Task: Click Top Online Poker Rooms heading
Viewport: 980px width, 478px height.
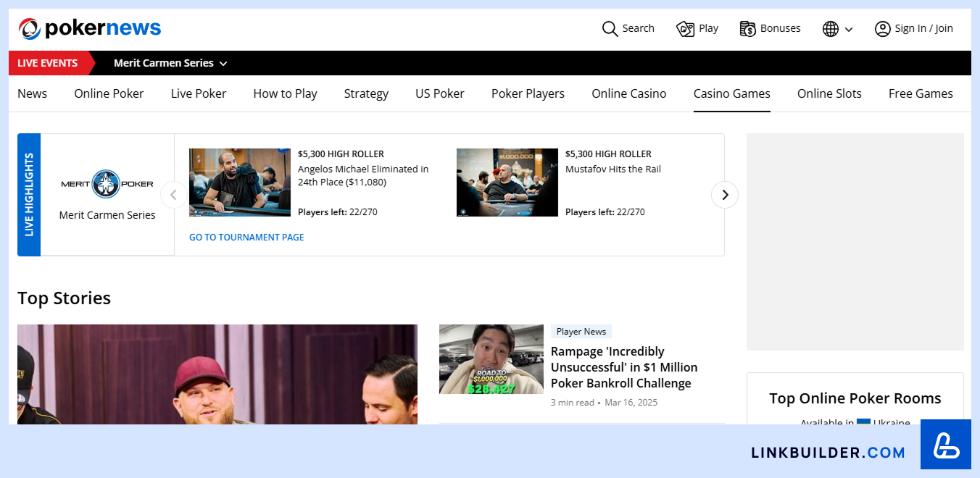Action: (x=855, y=398)
